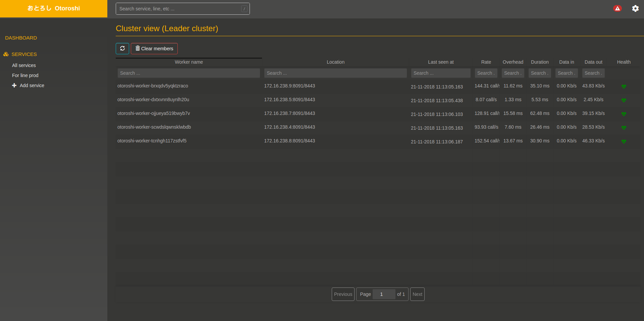Open the red alert warning icon
The height and width of the screenshot is (321, 644).
[617, 8]
